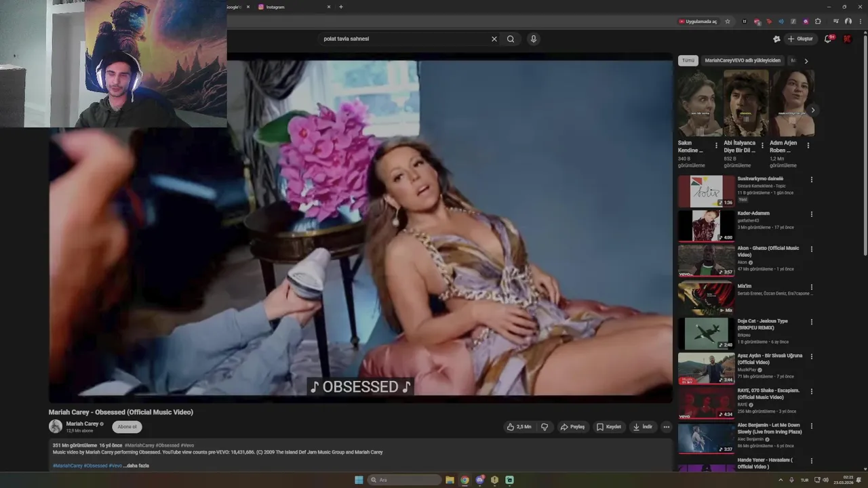
Task: Open File Explorer from the taskbar
Action: [x=450, y=480]
